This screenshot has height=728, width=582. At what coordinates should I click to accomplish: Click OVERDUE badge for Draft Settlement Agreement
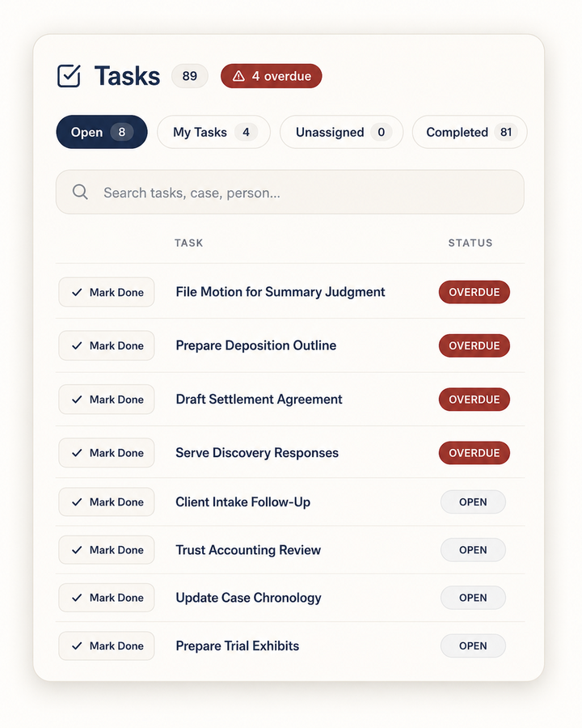point(474,400)
